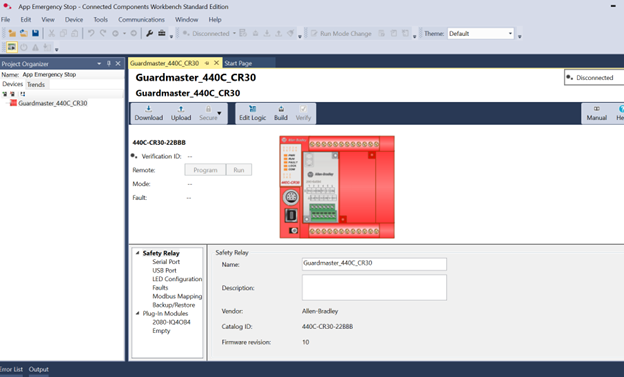The image size is (624, 377).
Task: Click the Redo arrow icon
Action: [x=103, y=33]
